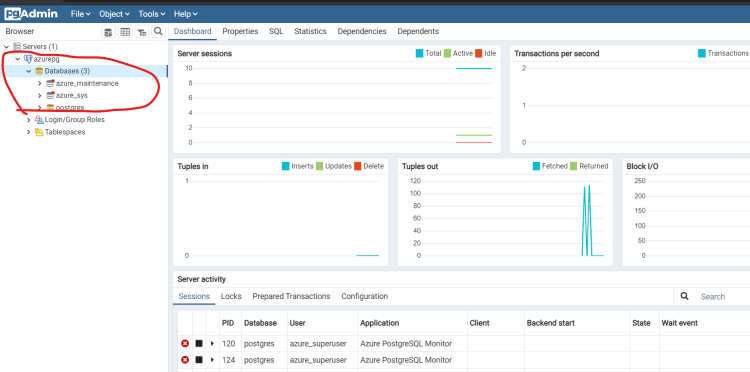750x372 pixels.
Task: Expand the Tablespaces node
Action: (29, 132)
